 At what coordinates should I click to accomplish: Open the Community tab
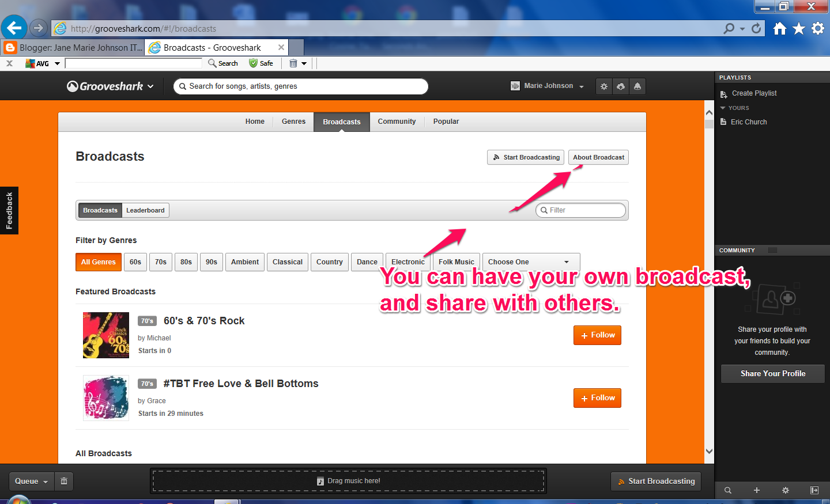(x=397, y=122)
